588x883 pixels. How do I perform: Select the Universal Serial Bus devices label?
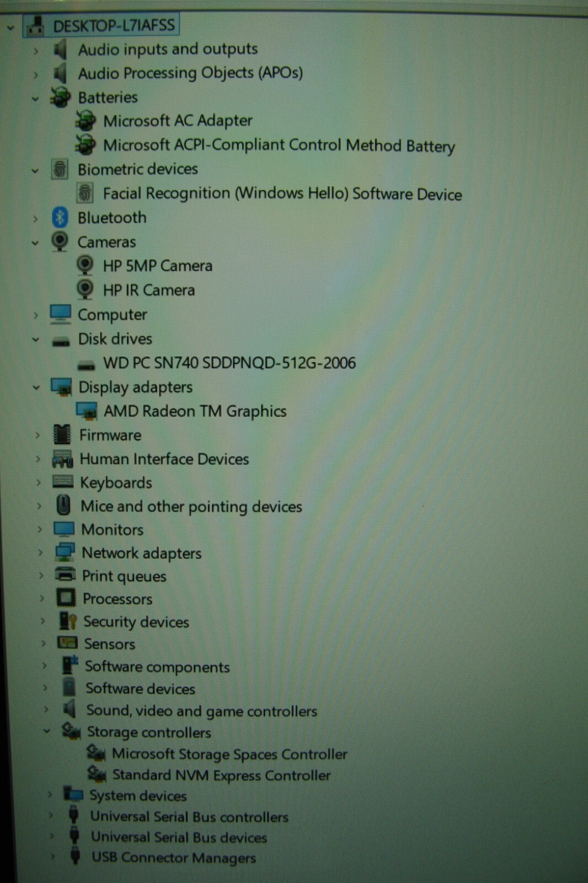click(x=179, y=837)
